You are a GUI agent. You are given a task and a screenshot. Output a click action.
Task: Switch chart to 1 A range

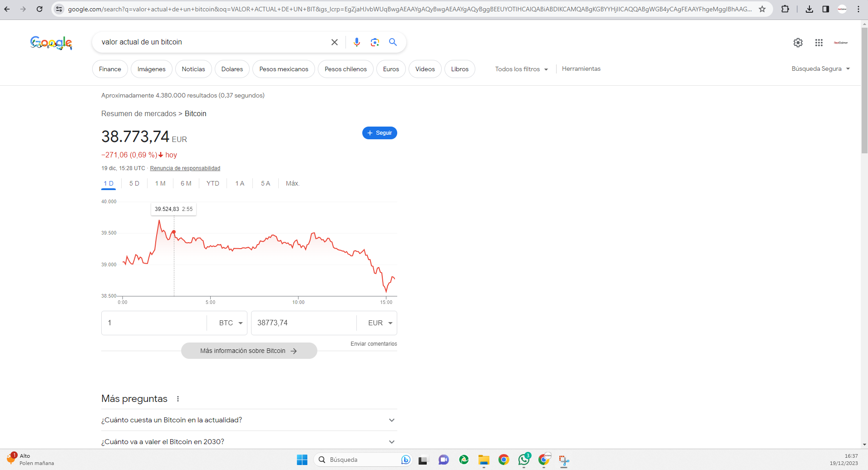(x=240, y=183)
